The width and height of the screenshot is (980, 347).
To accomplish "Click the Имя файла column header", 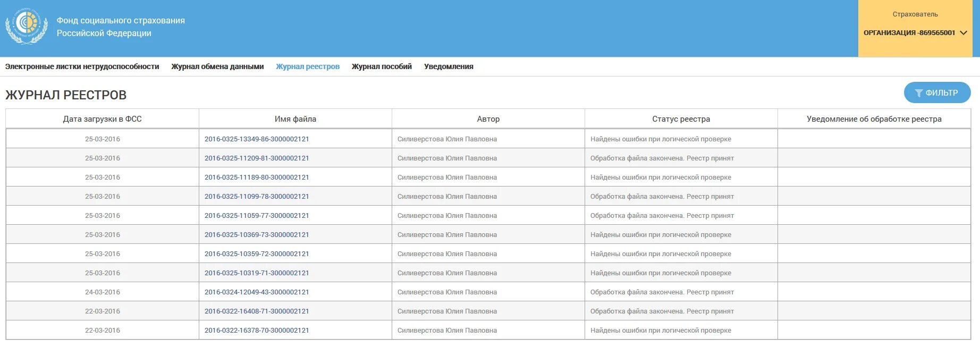I will (295, 119).
